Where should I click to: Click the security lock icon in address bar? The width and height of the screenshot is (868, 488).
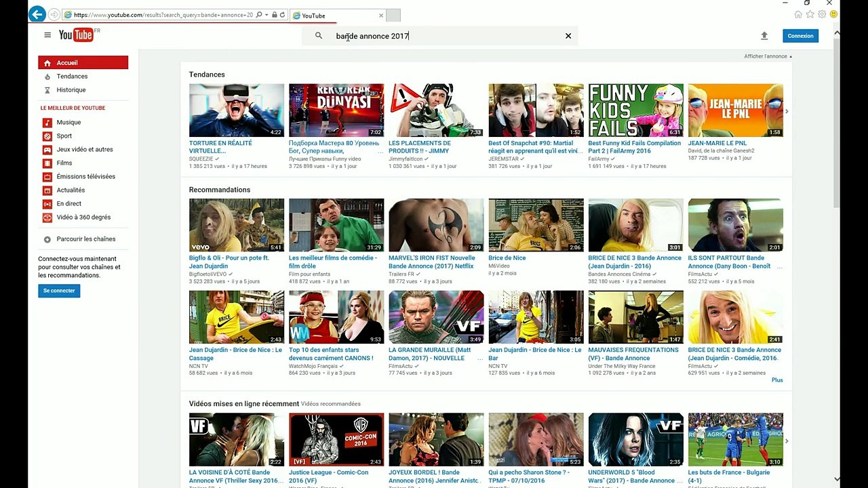[274, 15]
